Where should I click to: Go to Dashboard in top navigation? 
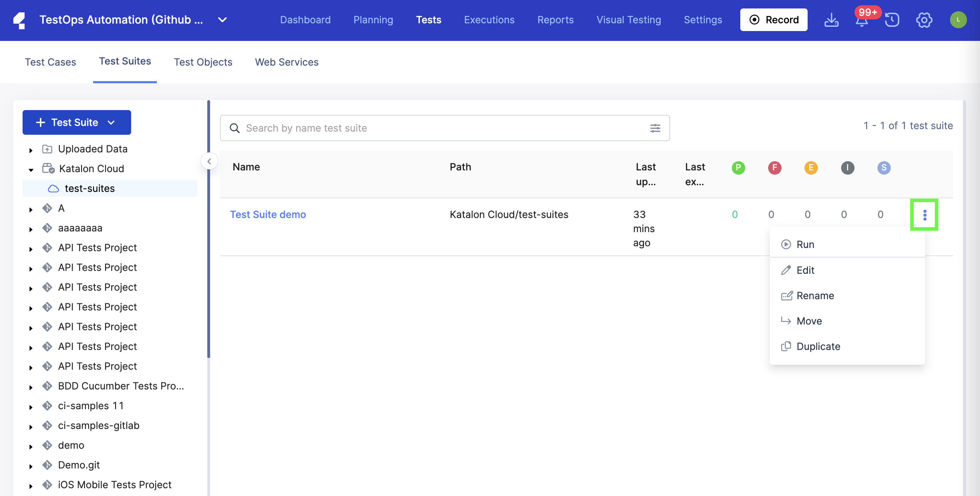click(x=305, y=20)
